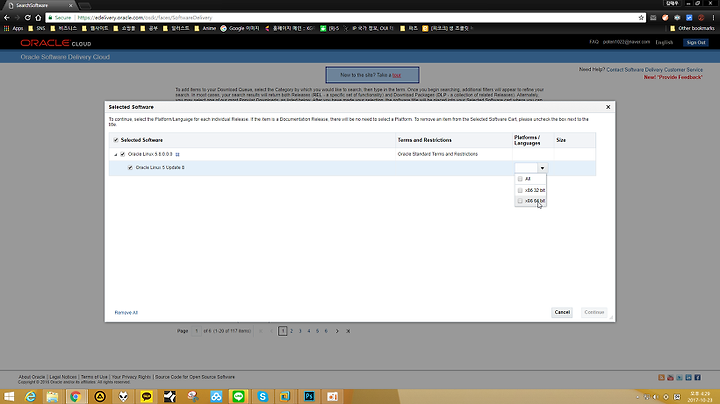Click the info icon beside Oracle Linux 5.8.0.0.0
Image resolution: width=720 pixels, height=404 pixels.
pos(177,155)
